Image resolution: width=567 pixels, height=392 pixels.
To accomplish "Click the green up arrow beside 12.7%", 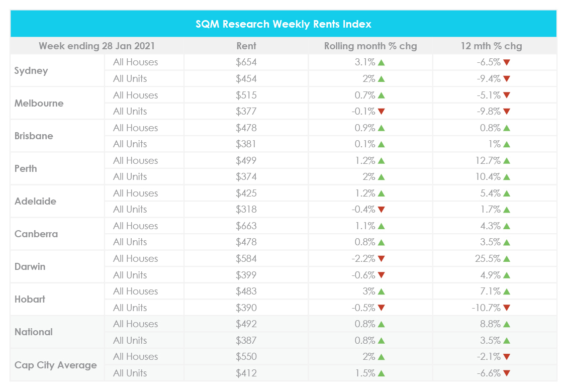I will (x=507, y=161).
